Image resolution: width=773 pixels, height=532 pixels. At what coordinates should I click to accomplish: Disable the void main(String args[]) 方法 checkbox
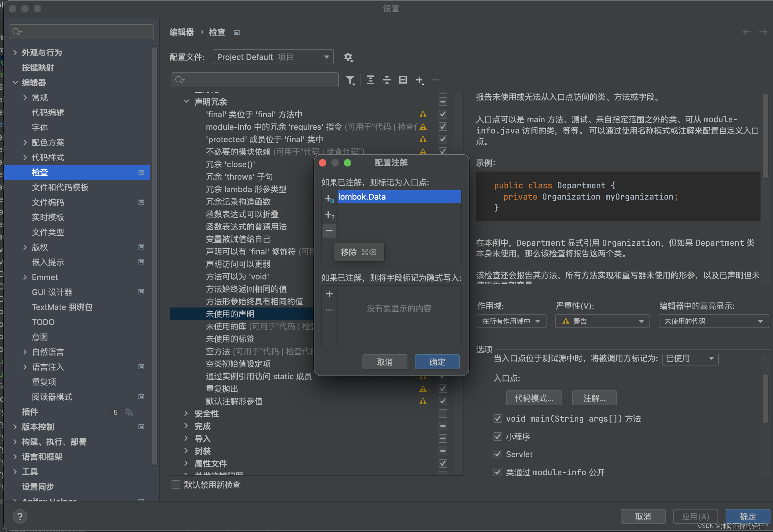point(498,419)
